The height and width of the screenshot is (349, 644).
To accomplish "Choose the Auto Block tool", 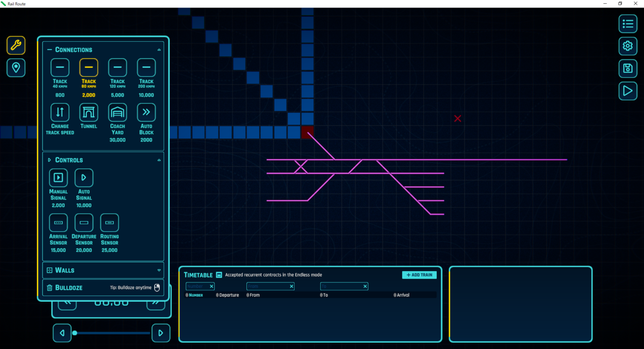I will [147, 113].
